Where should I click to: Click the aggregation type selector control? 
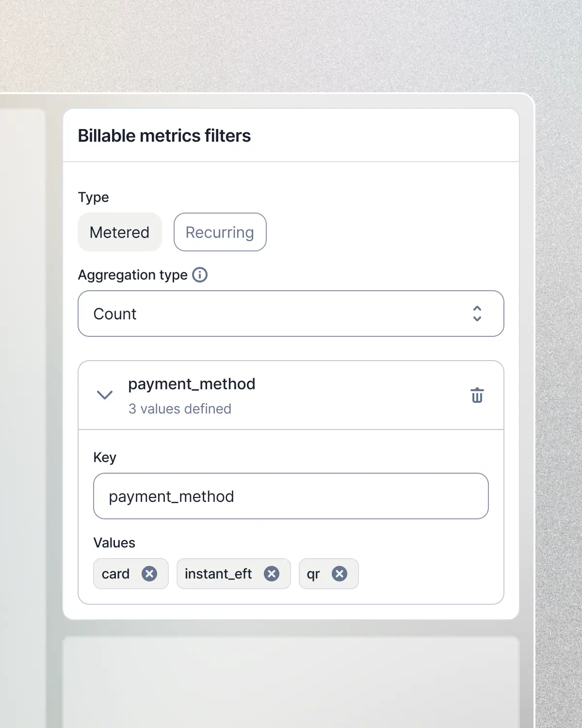pos(291,314)
